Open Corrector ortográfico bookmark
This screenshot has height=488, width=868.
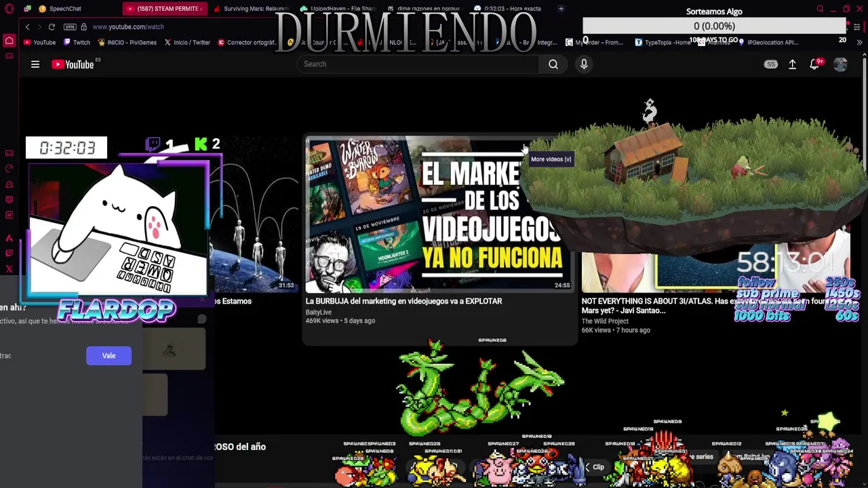pyautogui.click(x=247, y=42)
